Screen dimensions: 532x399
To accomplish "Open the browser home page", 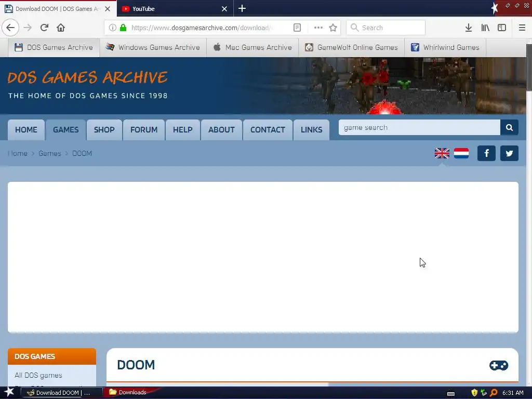I will coord(61,28).
